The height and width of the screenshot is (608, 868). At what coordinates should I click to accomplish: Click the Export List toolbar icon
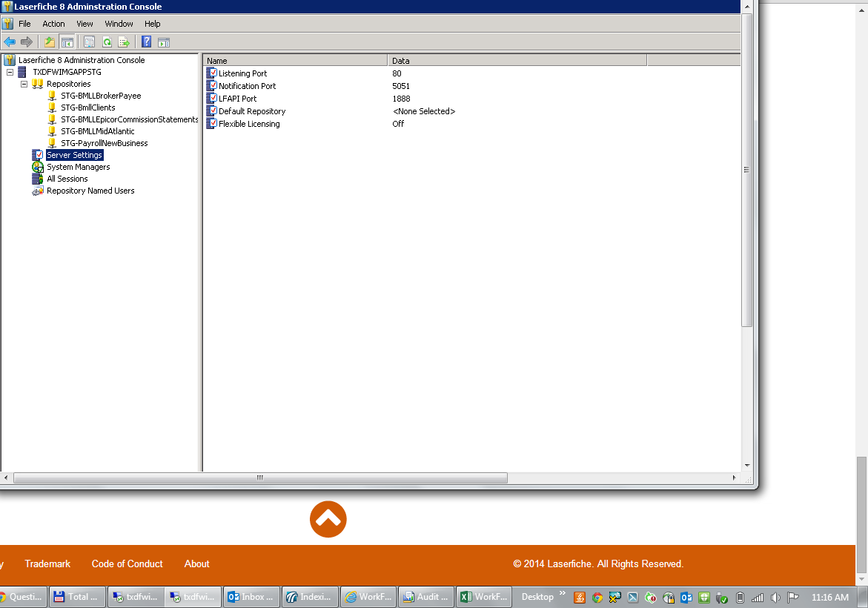point(124,42)
